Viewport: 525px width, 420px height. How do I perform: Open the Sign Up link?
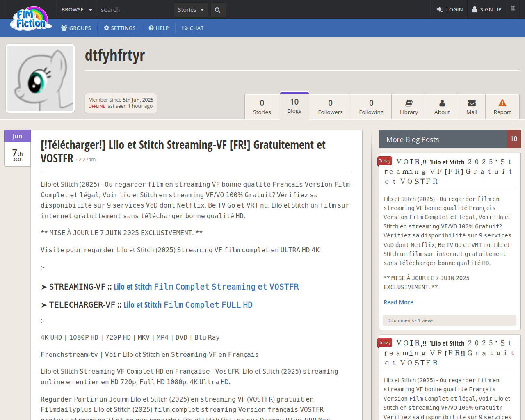[x=487, y=9]
